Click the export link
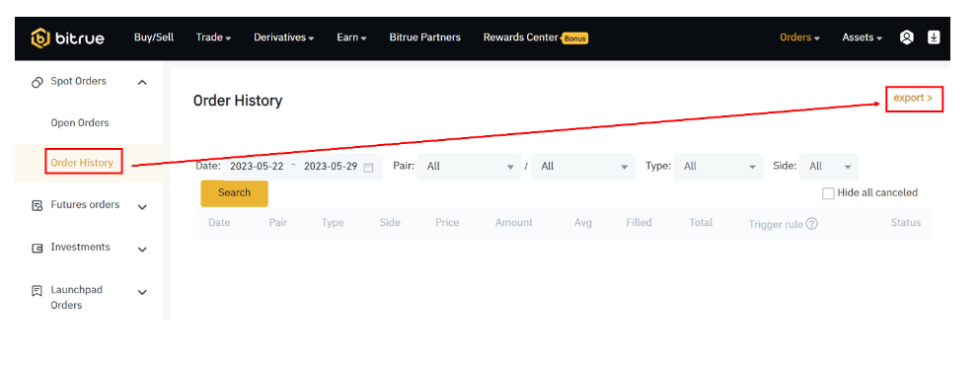 [x=913, y=98]
